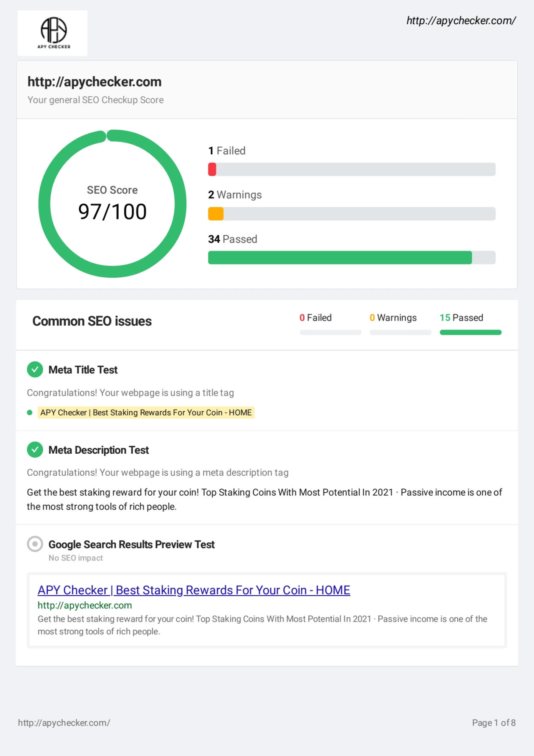Open the footer link http://apychecker.com/
Viewport: 534px width, 756px height.
click(64, 723)
